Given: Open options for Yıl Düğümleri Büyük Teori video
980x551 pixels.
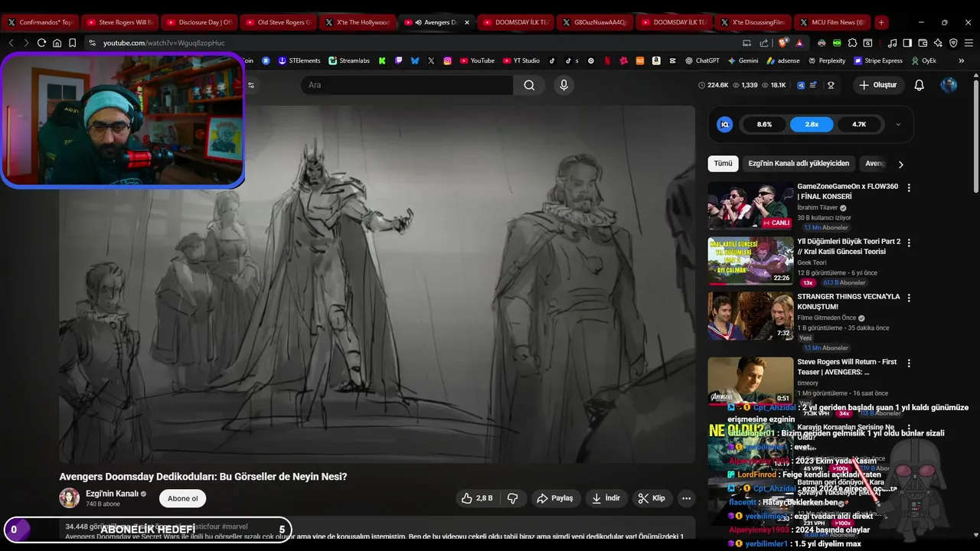Looking at the screenshot, I should pyautogui.click(x=909, y=243).
